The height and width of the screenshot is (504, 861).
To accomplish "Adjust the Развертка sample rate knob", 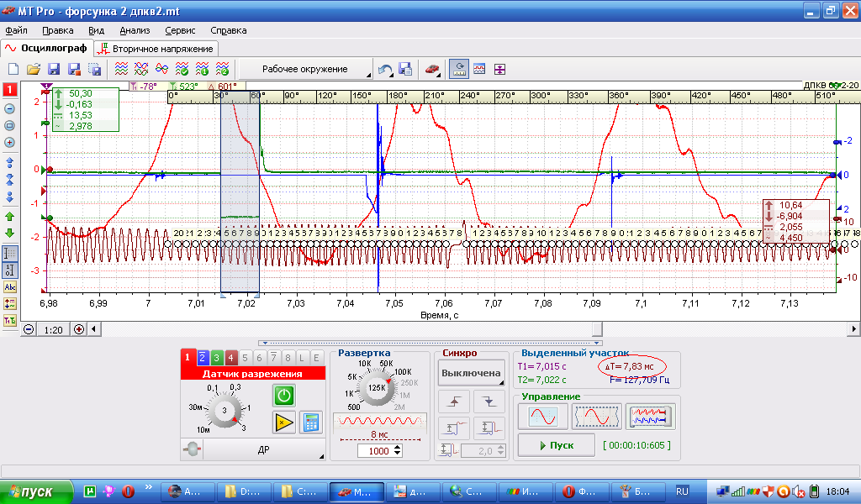I will (x=377, y=388).
